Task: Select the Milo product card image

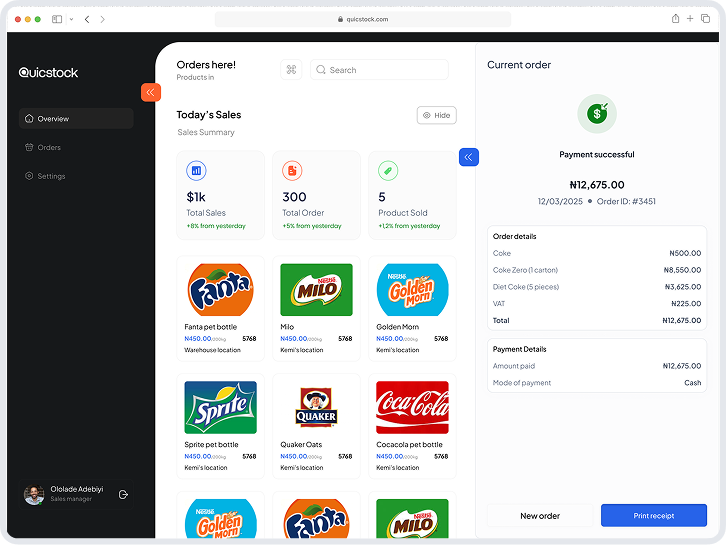Action: point(317,290)
